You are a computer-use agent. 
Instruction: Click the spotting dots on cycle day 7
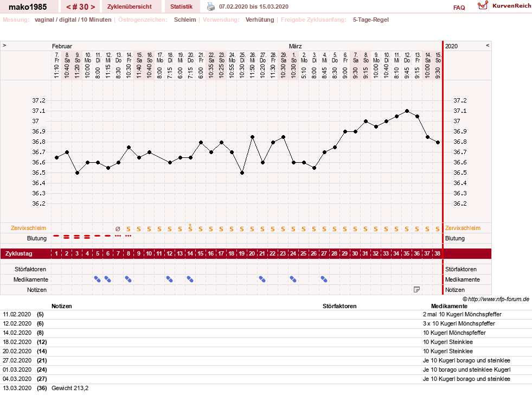click(118, 236)
